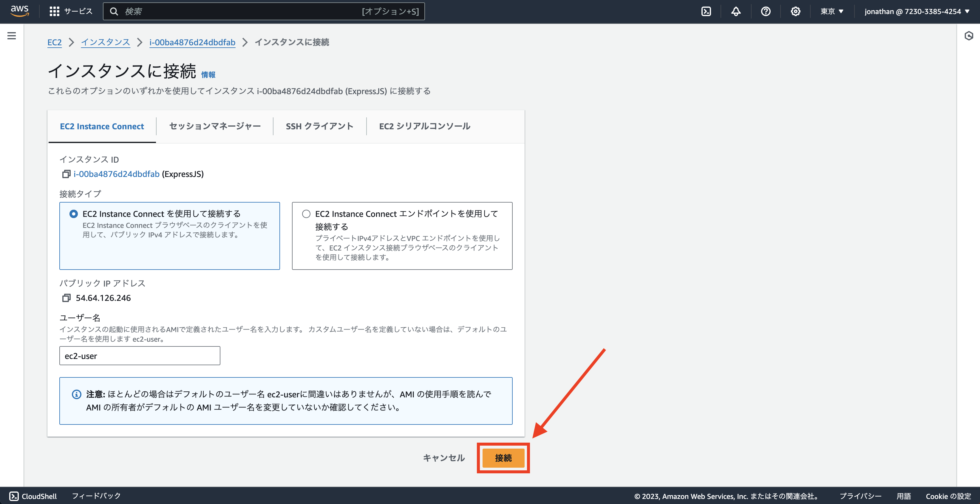
Task: Copy the instance ID i-00ba4876d24dbdfab
Action: pyautogui.click(x=67, y=174)
